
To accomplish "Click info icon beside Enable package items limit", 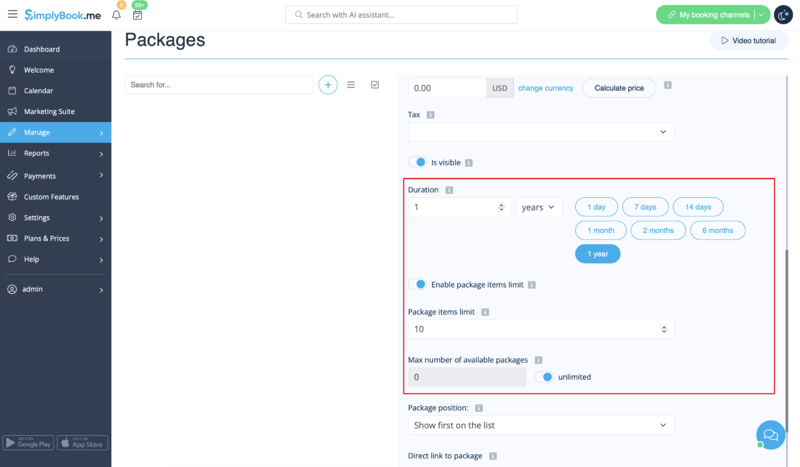I will click(532, 285).
